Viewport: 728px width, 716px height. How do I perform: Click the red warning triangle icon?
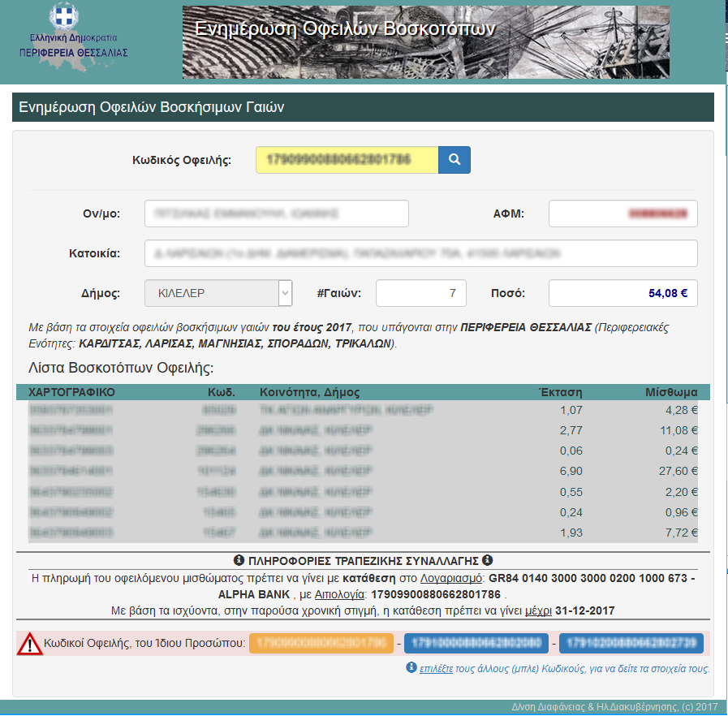pos(30,644)
